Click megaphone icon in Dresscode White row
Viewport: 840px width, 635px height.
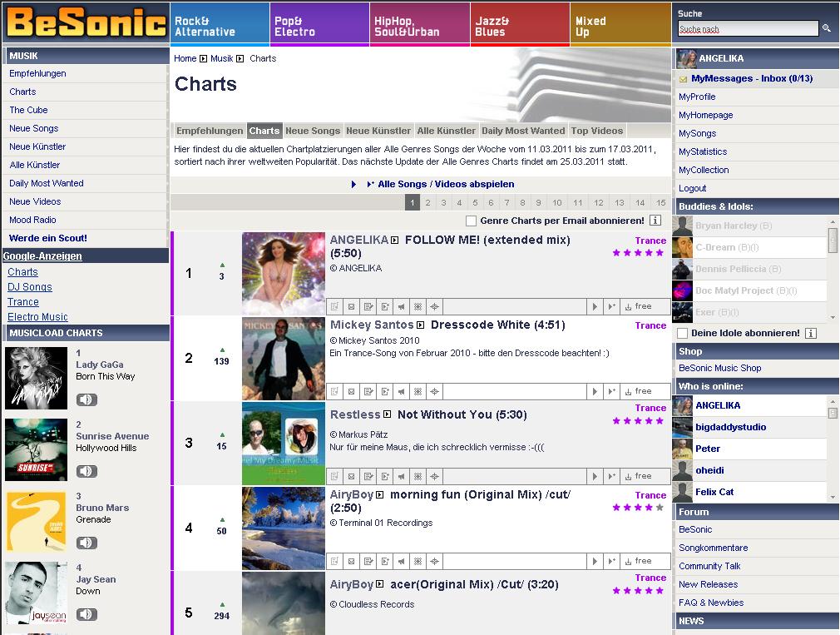tap(401, 391)
